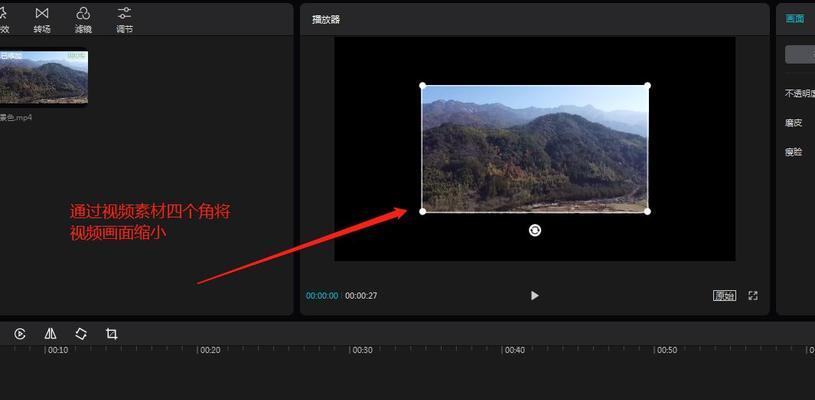Switch to the 画面 tab in the right panel
The height and width of the screenshot is (400, 815).
tap(795, 19)
